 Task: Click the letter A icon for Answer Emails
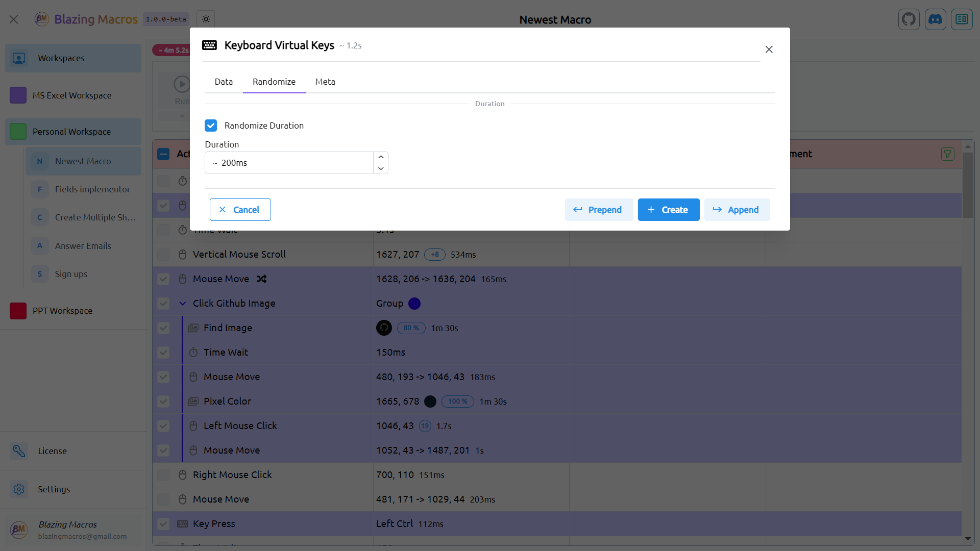pos(40,246)
